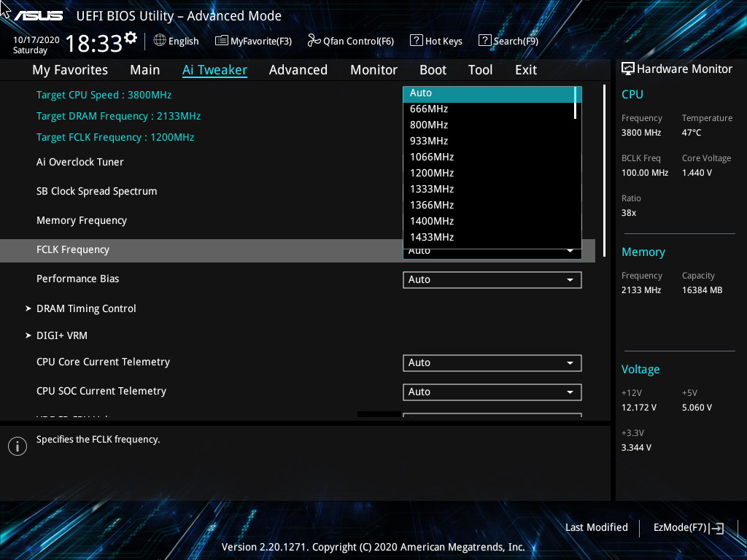Click the EzMode exit arrow icon
Image resolution: width=747 pixels, height=560 pixels.
coord(716,528)
